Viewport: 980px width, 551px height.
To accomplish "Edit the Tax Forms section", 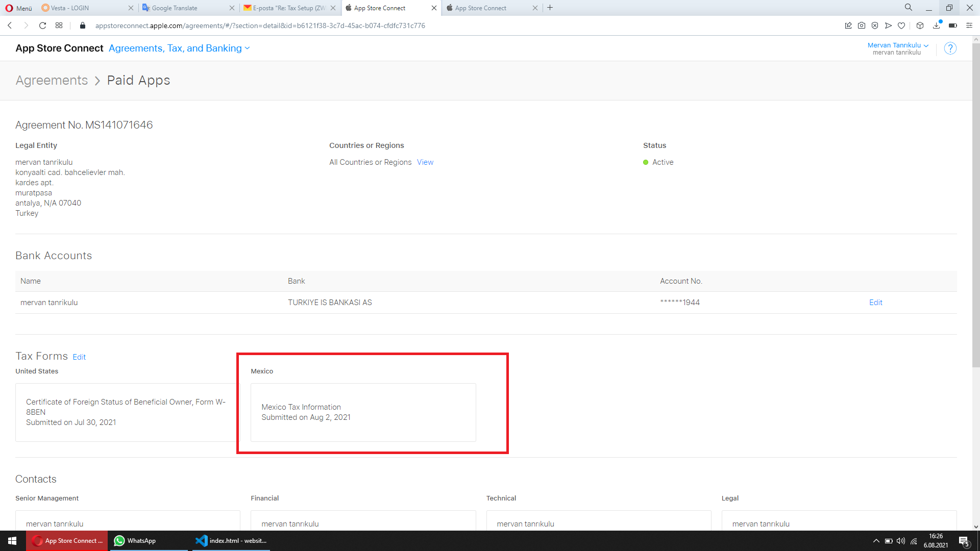I will pyautogui.click(x=79, y=357).
